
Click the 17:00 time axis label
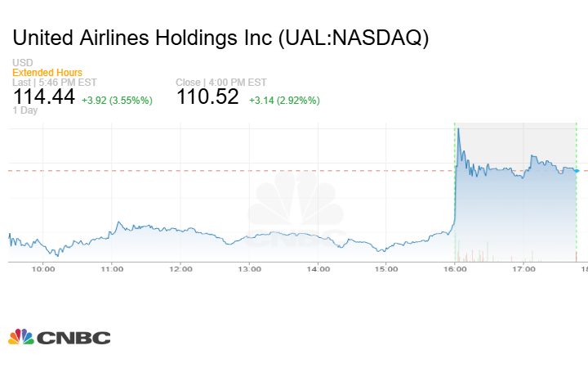coord(523,268)
